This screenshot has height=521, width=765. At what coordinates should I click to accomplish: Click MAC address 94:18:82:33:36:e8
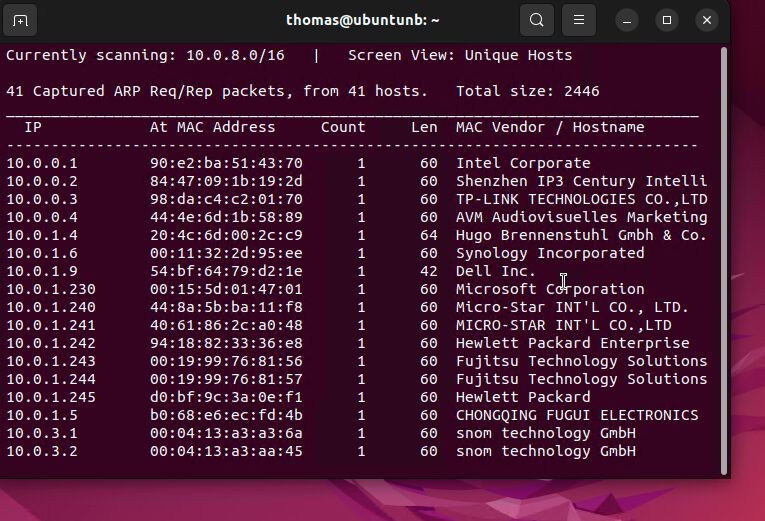(x=226, y=343)
